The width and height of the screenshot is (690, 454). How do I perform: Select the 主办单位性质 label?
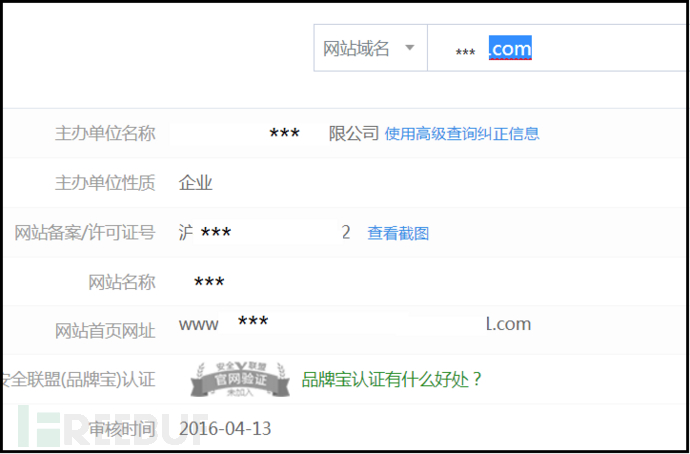pyautogui.click(x=105, y=183)
